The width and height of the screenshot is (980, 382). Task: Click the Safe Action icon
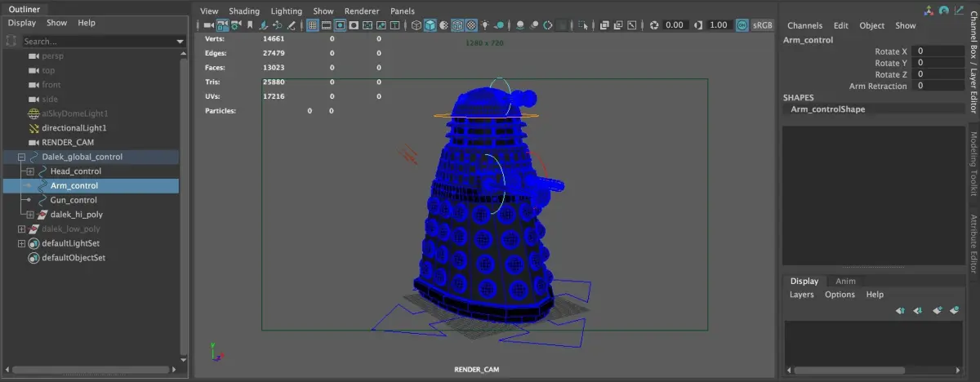[381, 25]
